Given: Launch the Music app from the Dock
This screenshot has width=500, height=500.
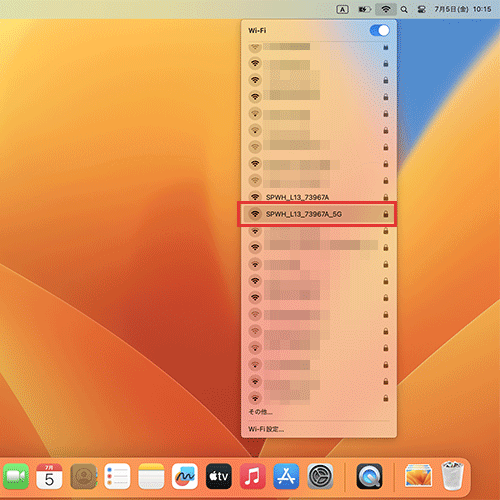Looking at the screenshot, I should click(x=253, y=476).
